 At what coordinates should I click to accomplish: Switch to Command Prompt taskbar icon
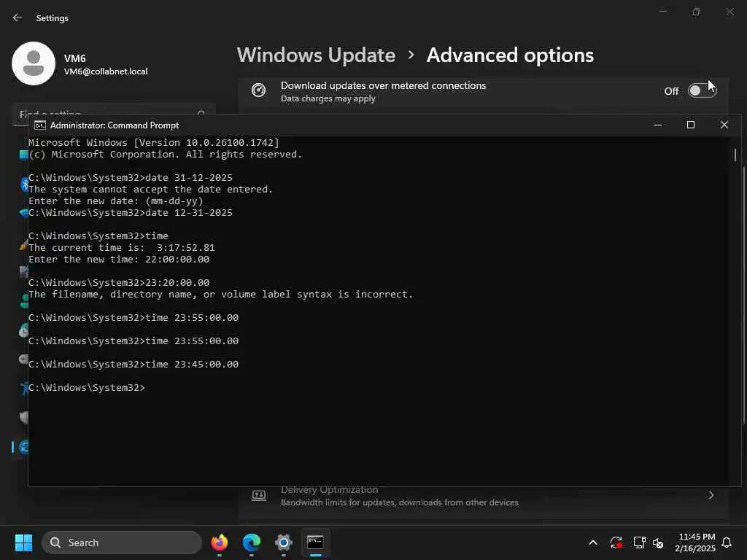pos(315,542)
